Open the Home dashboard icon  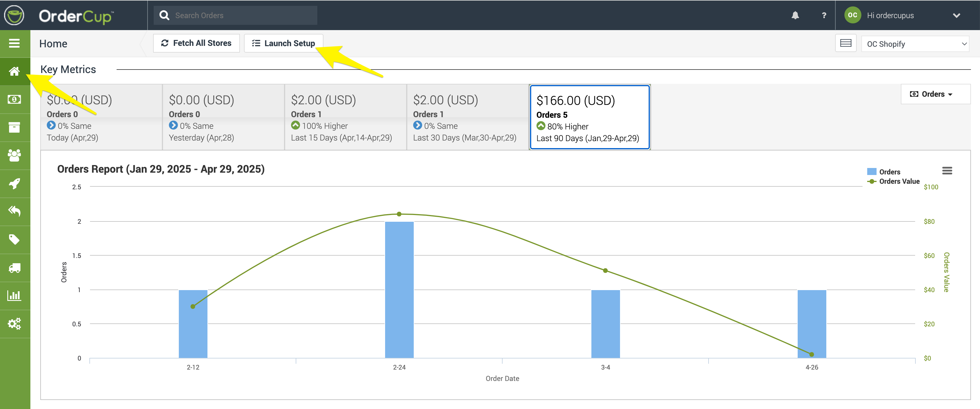pos(14,71)
